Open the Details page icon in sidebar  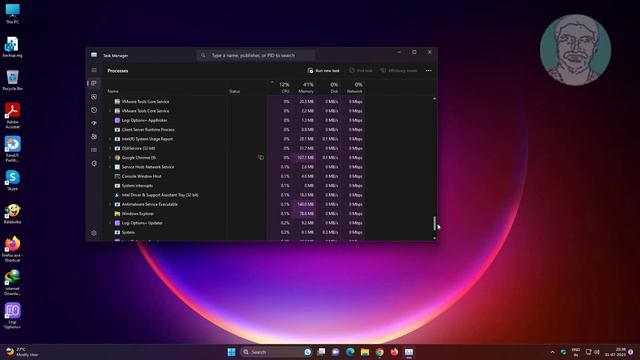click(94, 150)
